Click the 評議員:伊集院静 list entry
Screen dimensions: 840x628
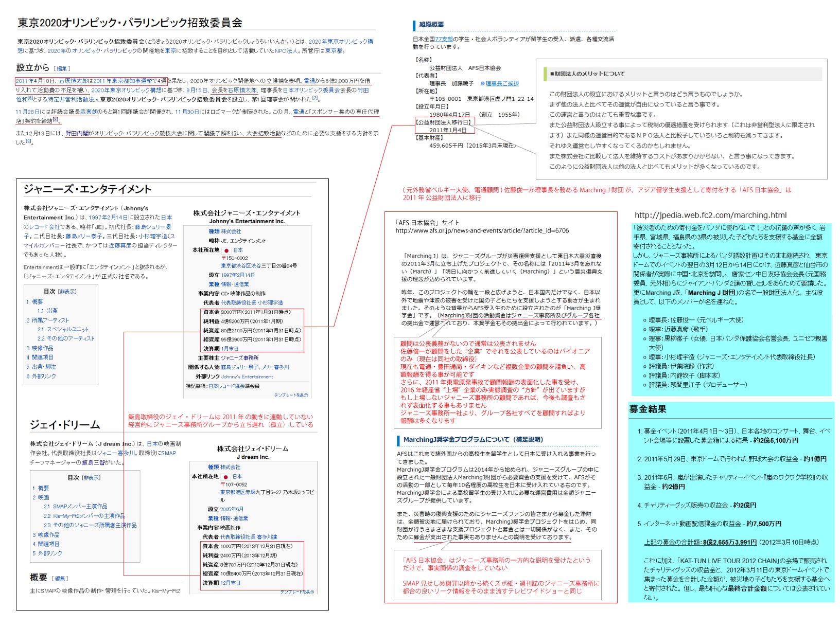[x=681, y=366]
